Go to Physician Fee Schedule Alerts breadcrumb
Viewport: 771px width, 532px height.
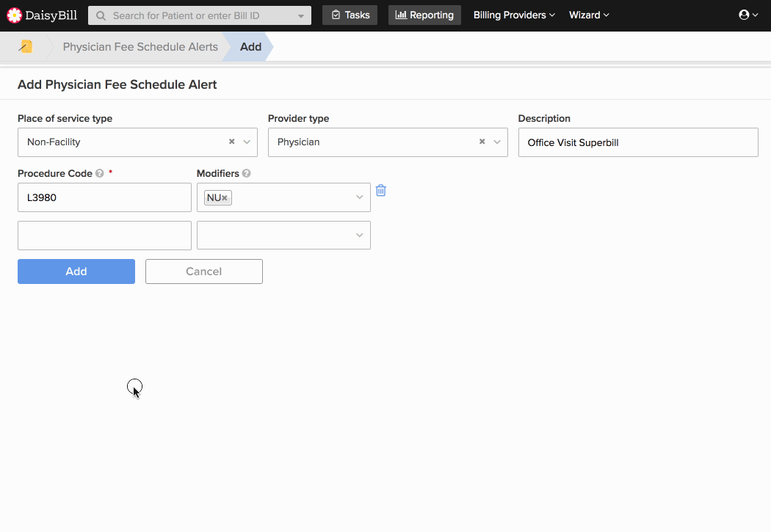coord(140,47)
